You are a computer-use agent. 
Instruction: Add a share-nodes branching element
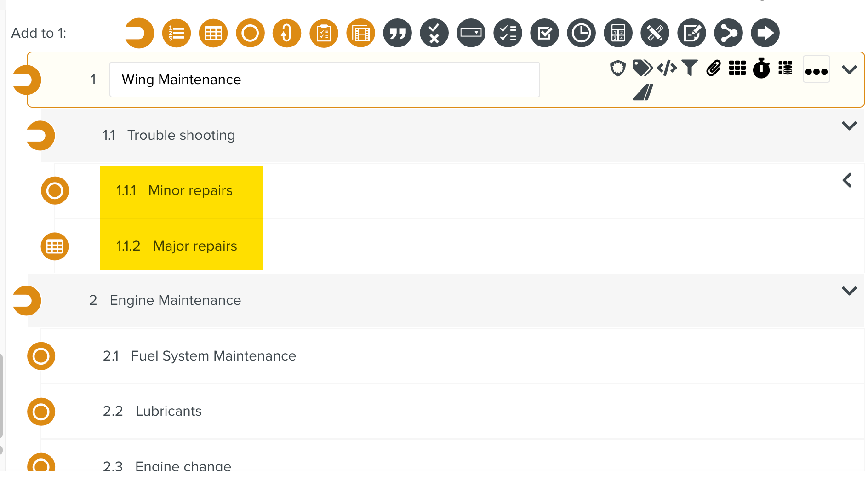click(728, 33)
